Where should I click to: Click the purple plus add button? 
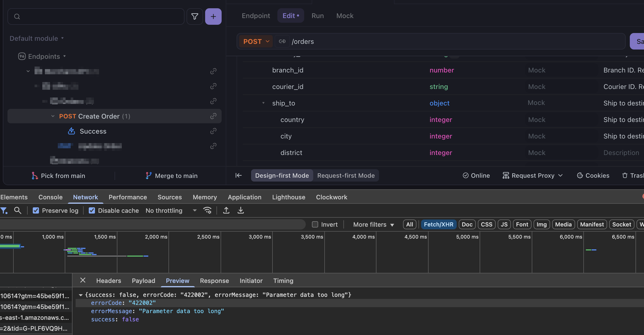[213, 17]
